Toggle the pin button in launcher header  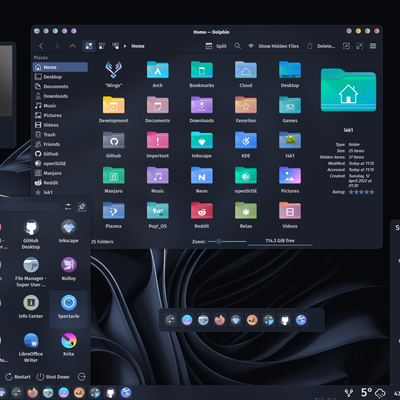point(82,207)
